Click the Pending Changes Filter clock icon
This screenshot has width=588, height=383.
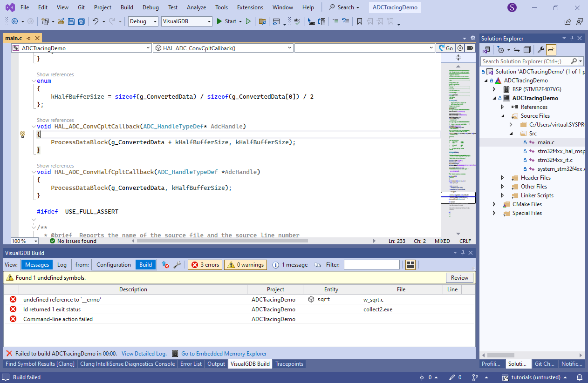pyautogui.click(x=500, y=50)
